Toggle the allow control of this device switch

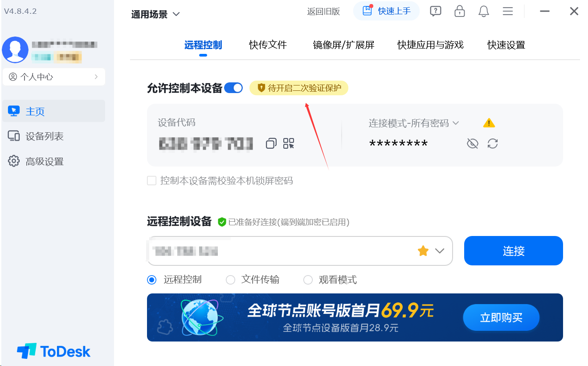coord(233,88)
